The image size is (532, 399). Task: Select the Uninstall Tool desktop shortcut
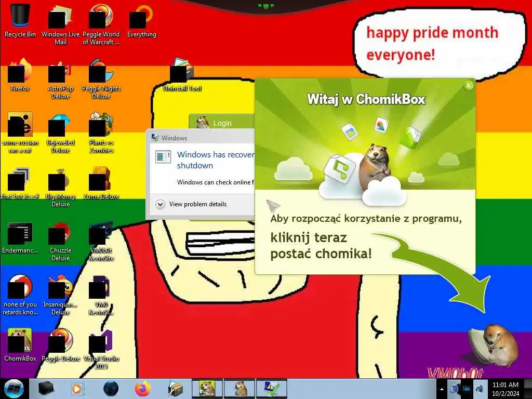(x=182, y=75)
